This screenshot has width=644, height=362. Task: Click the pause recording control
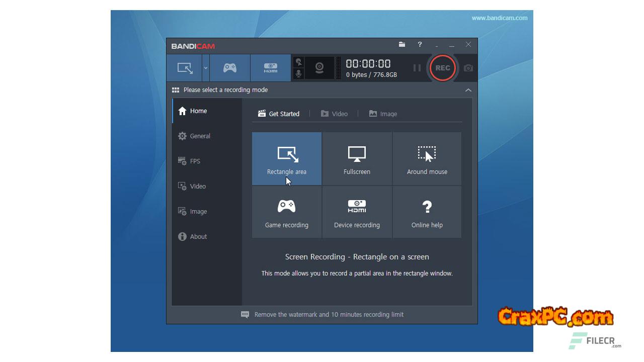coord(417,68)
